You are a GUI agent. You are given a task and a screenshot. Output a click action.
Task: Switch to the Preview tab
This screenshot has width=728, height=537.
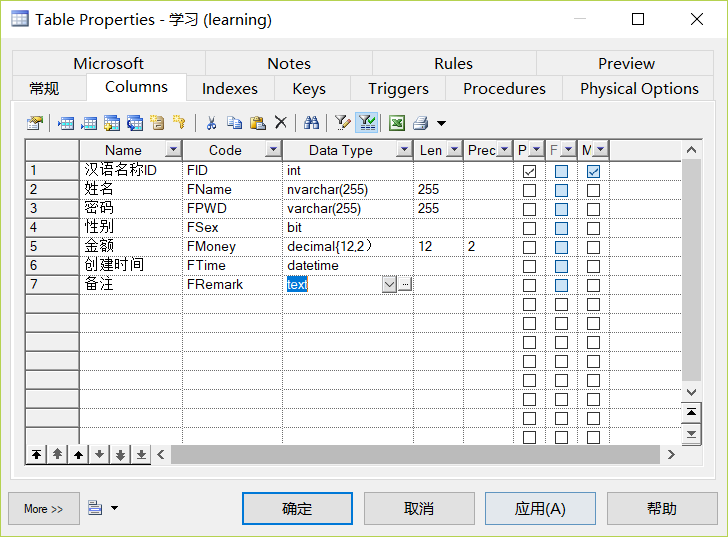click(626, 63)
